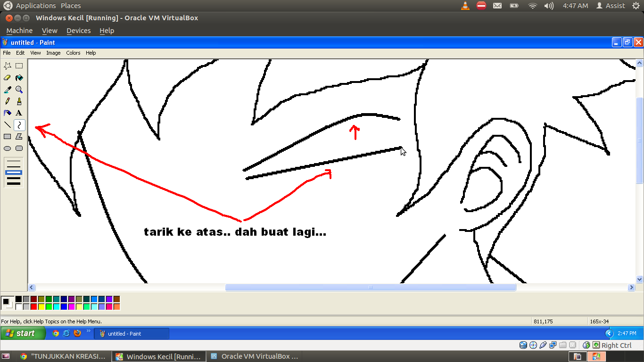Select the Free-Form Select tool
644x362 pixels.
(8, 66)
